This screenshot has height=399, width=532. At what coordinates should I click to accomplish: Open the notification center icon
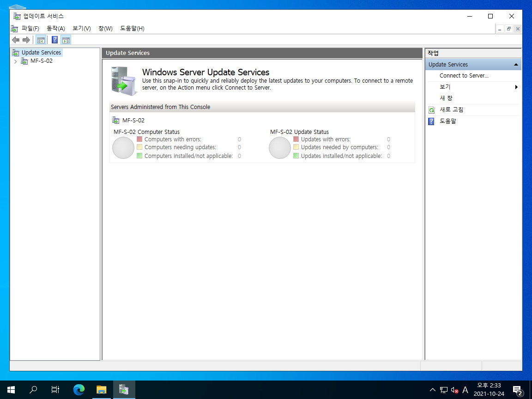(517, 391)
